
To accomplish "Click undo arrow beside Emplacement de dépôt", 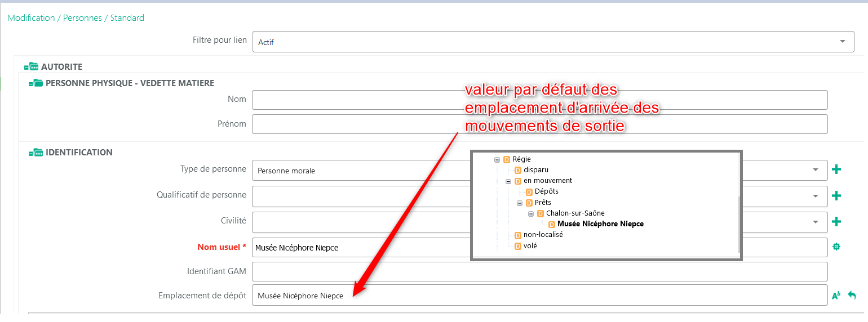I will pos(852,296).
